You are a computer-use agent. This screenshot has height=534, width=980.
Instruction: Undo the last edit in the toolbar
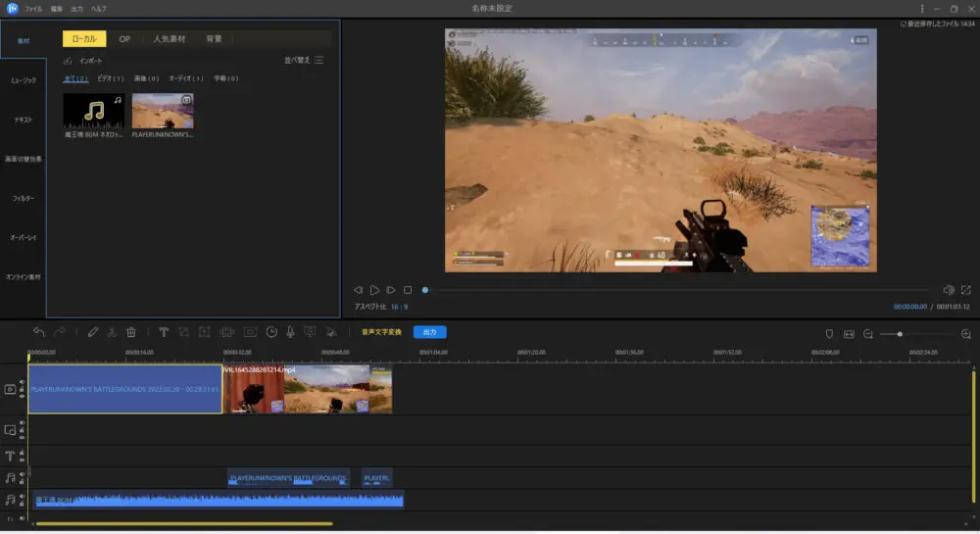coord(39,332)
